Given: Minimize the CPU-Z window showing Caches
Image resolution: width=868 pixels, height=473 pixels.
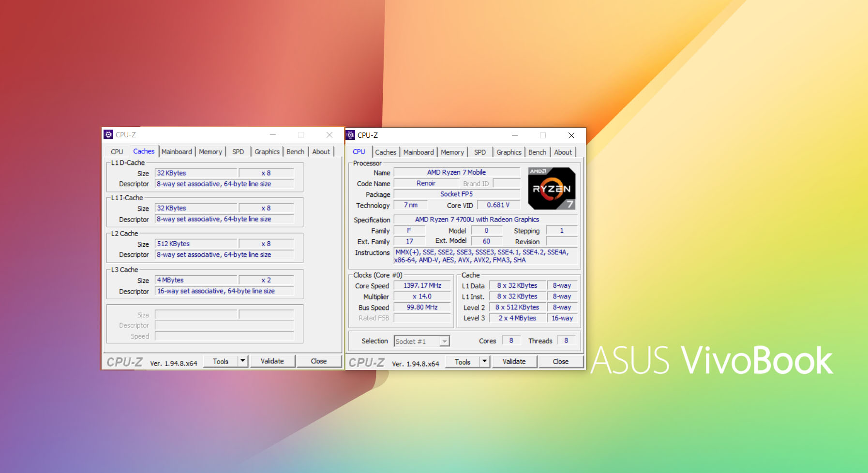Looking at the screenshot, I should 273,135.
